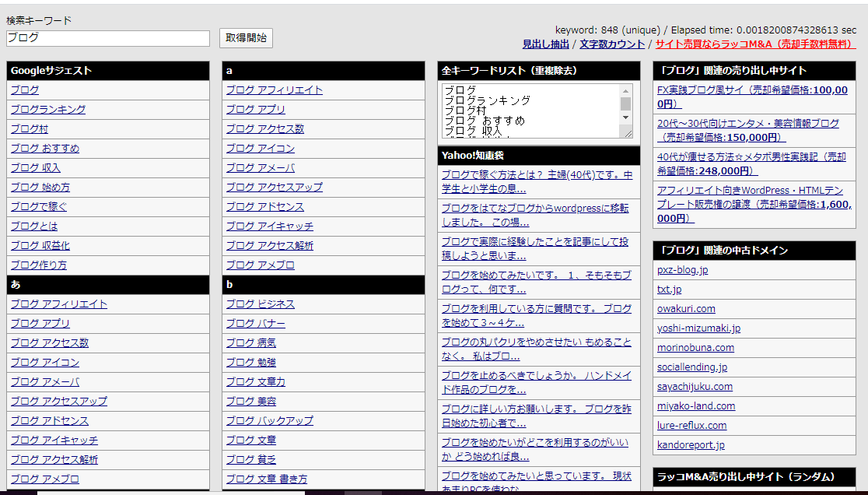The height and width of the screenshot is (495, 868).
Task: Open ブログ バックアップ link
Action: coord(270,421)
